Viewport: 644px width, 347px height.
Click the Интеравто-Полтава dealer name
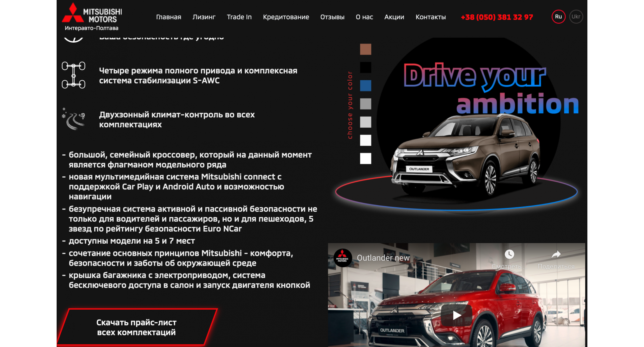coord(91,28)
